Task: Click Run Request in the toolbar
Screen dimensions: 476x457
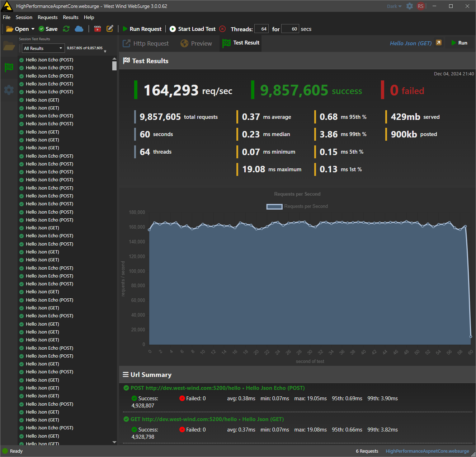Action: (142, 29)
